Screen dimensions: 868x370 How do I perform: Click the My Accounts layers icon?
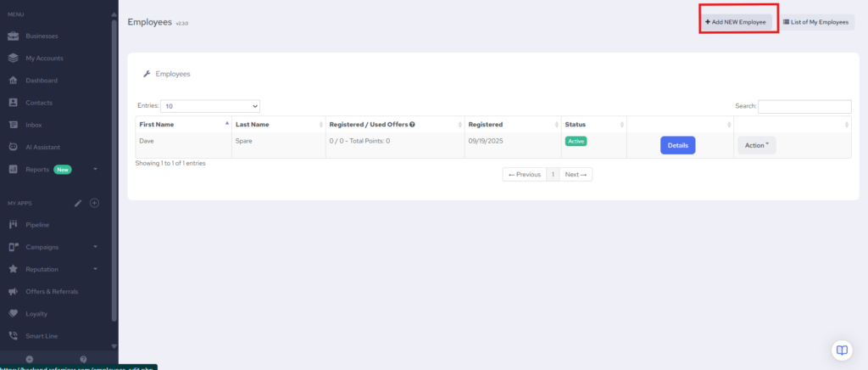click(x=13, y=59)
